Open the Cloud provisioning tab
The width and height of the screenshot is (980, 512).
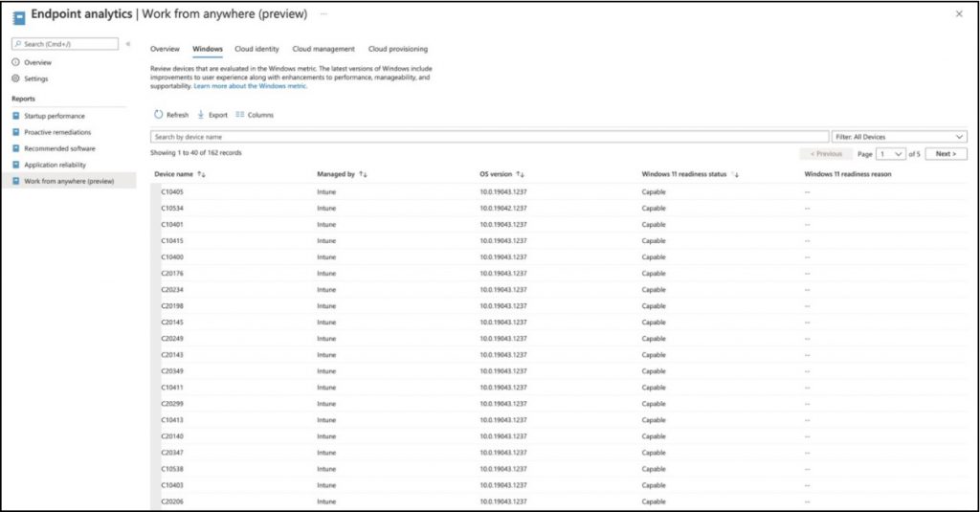point(398,49)
